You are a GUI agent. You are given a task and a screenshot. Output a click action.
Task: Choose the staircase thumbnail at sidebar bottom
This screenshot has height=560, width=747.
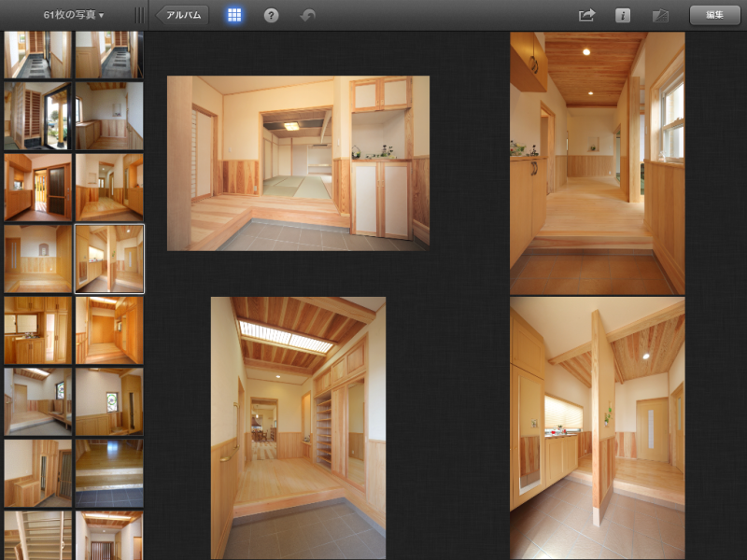pos(37,535)
